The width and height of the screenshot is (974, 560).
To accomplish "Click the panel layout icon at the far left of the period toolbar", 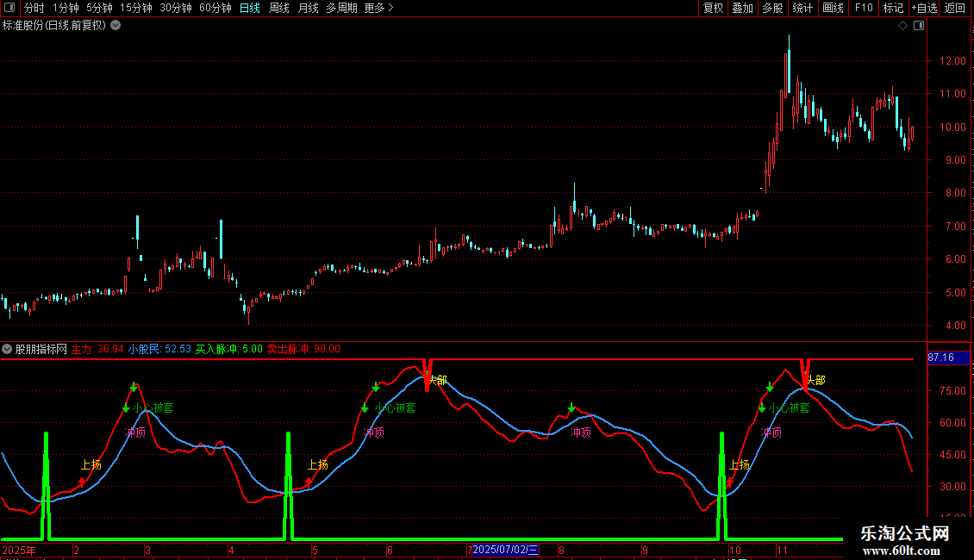I will point(9,8).
